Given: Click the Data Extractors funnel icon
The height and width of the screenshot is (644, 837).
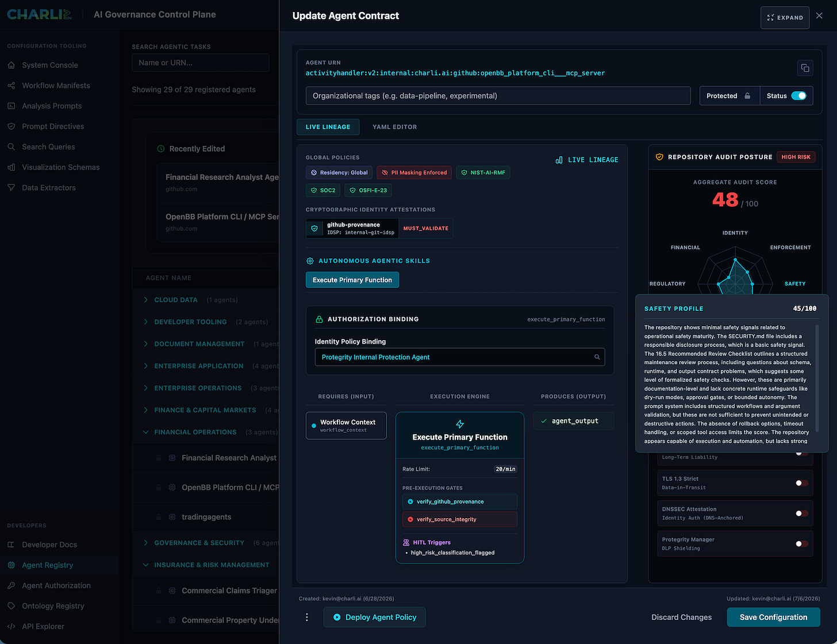Looking at the screenshot, I should pyautogui.click(x=11, y=187).
